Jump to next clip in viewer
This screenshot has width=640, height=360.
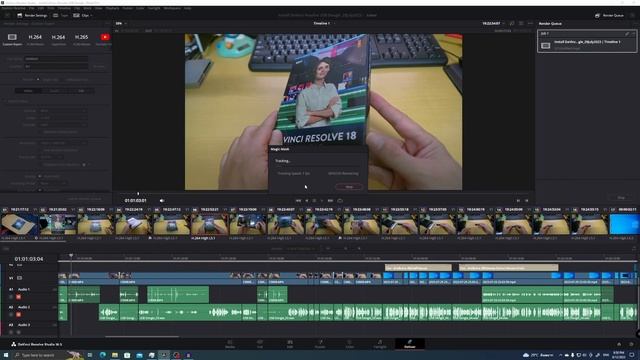click(x=527, y=200)
